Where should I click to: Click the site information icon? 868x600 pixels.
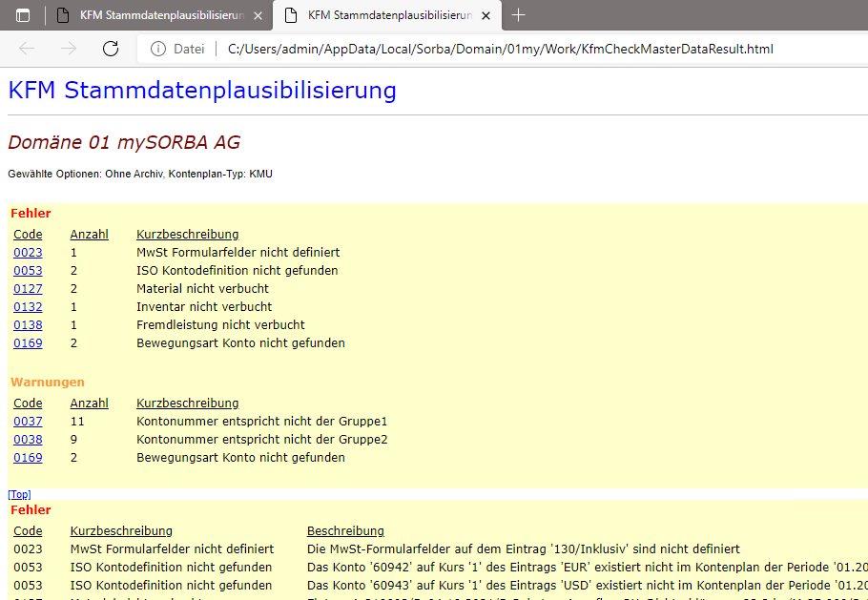coord(157,49)
